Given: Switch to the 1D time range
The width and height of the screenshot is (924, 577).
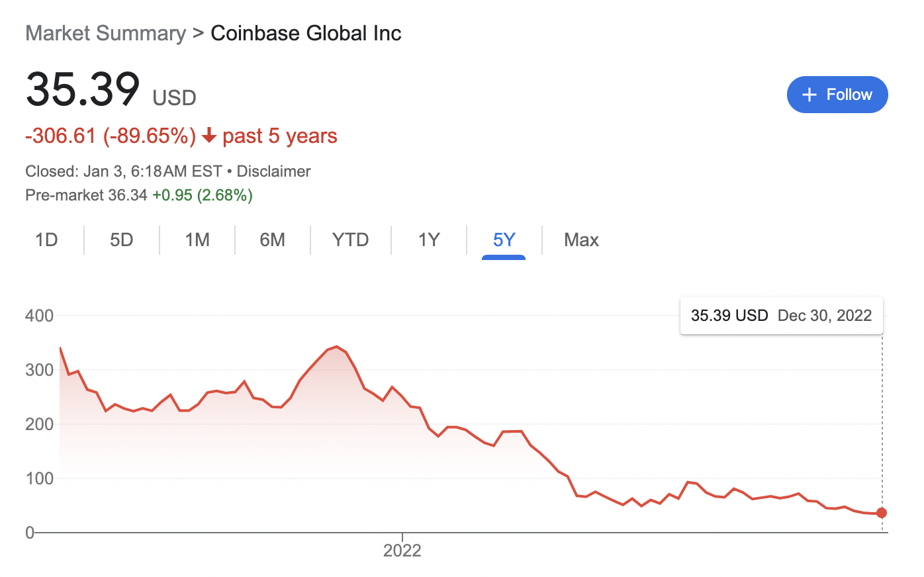Looking at the screenshot, I should pos(46,240).
